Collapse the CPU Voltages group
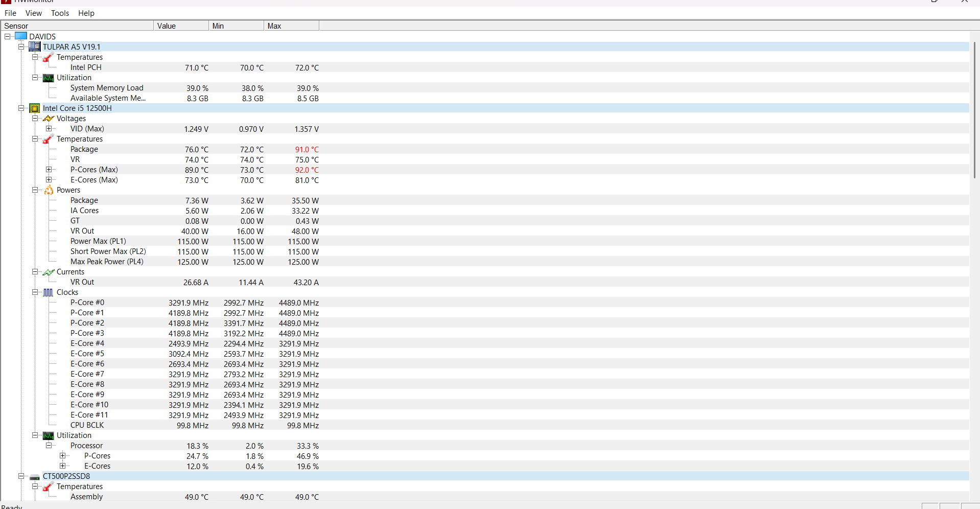Screen dimensions: 980x509 coord(35,119)
